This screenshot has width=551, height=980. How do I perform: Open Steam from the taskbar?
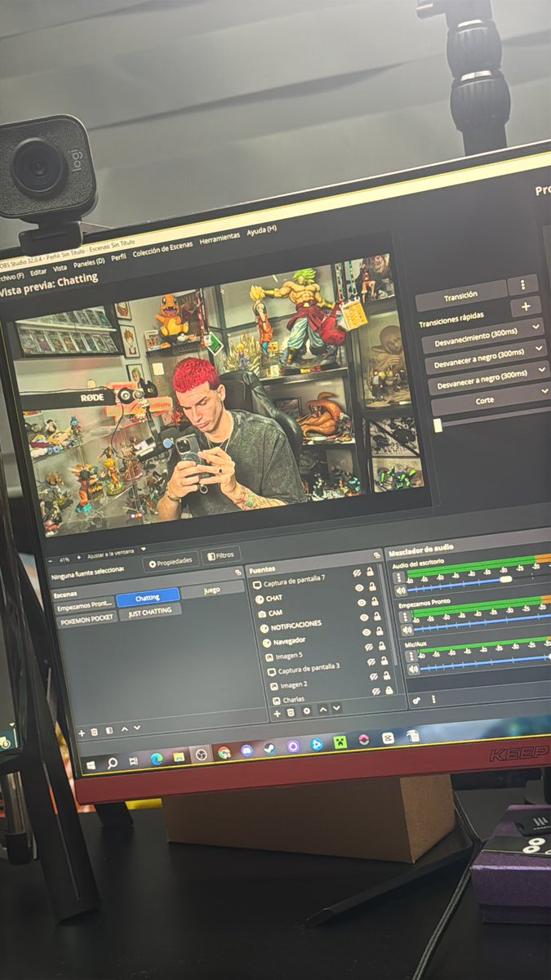pos(269,749)
